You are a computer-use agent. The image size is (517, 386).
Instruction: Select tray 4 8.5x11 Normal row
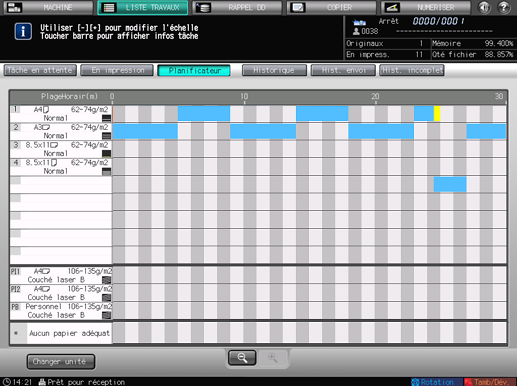pyautogui.click(x=61, y=167)
